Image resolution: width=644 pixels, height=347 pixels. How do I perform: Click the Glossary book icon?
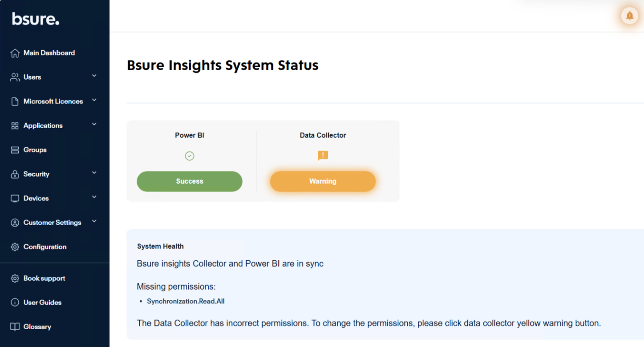click(x=15, y=327)
